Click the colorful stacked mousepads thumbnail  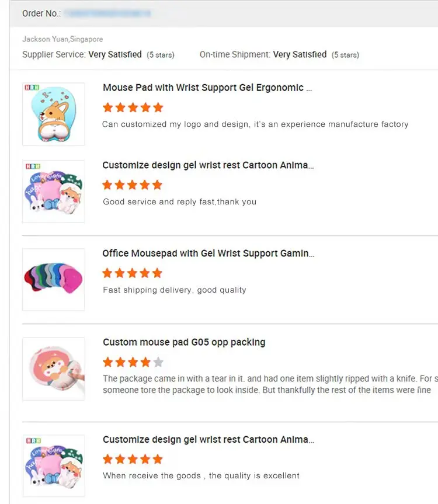(x=53, y=279)
